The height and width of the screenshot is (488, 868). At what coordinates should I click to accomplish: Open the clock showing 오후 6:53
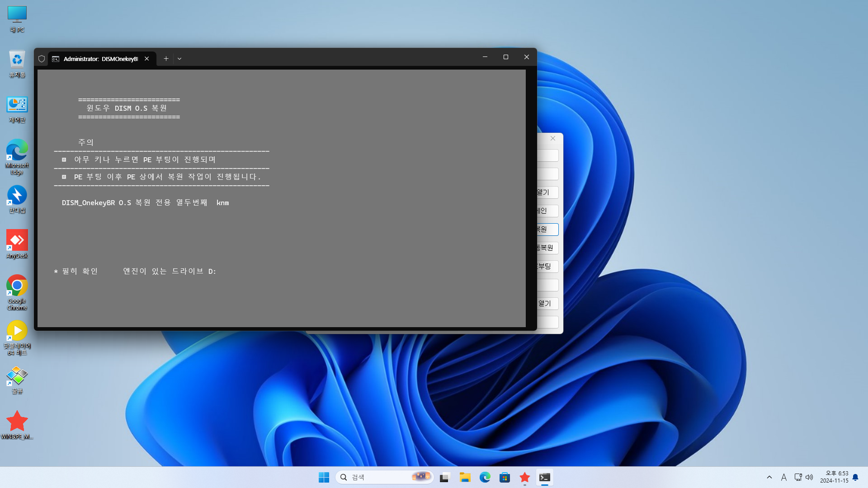(834, 477)
